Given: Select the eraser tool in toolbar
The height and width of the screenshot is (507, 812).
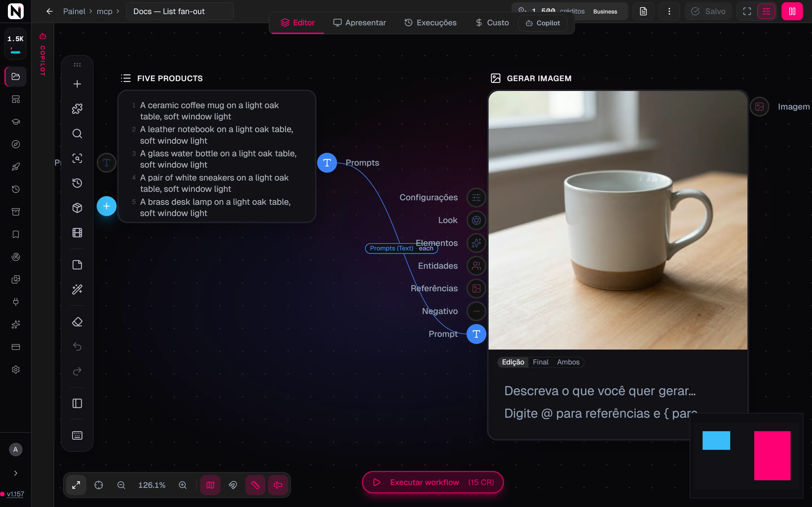Looking at the screenshot, I should [x=77, y=322].
